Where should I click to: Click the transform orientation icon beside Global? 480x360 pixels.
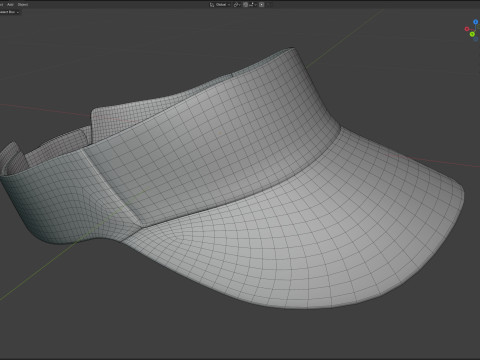212,5
